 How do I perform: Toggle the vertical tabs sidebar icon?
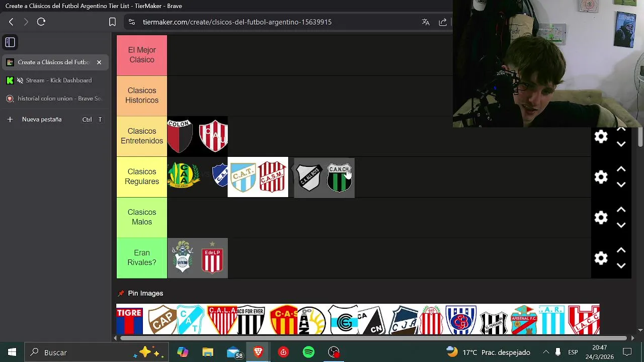[x=10, y=42]
